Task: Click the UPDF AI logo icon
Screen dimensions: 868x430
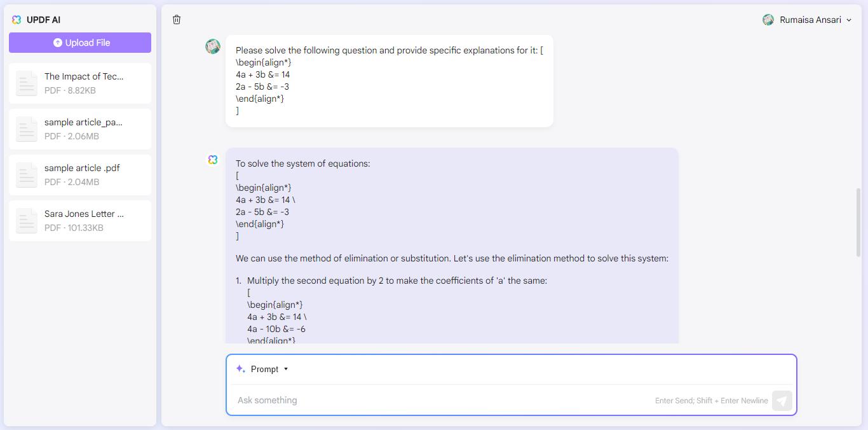Action: (x=17, y=20)
